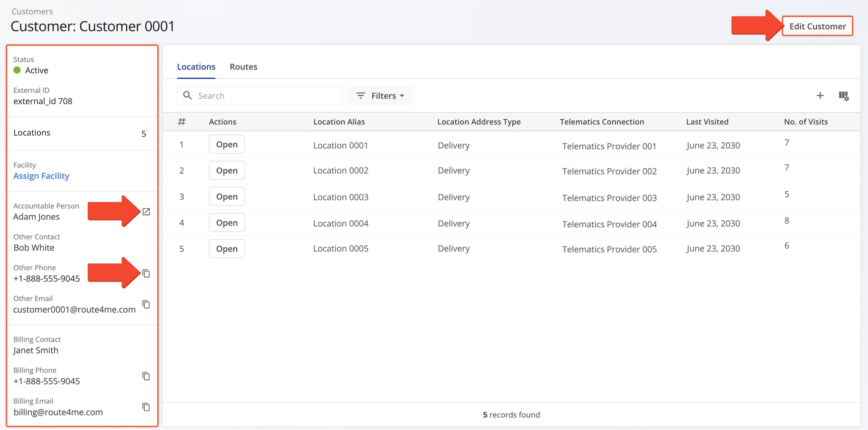Select the Locations tab
This screenshot has width=868, height=430.
(x=196, y=67)
